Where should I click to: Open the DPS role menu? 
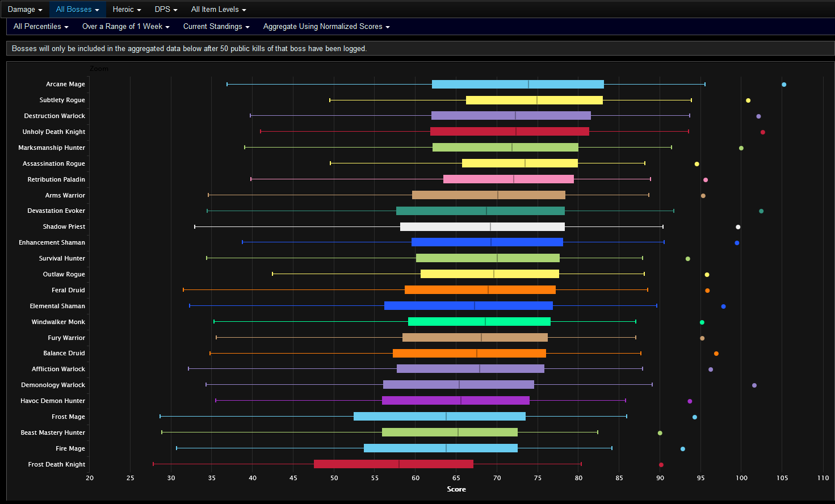click(x=166, y=10)
